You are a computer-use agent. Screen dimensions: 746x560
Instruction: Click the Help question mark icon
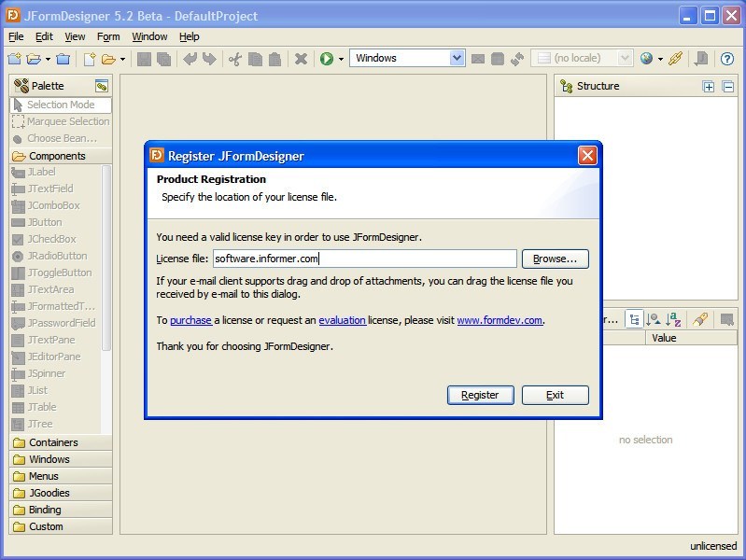pos(727,59)
